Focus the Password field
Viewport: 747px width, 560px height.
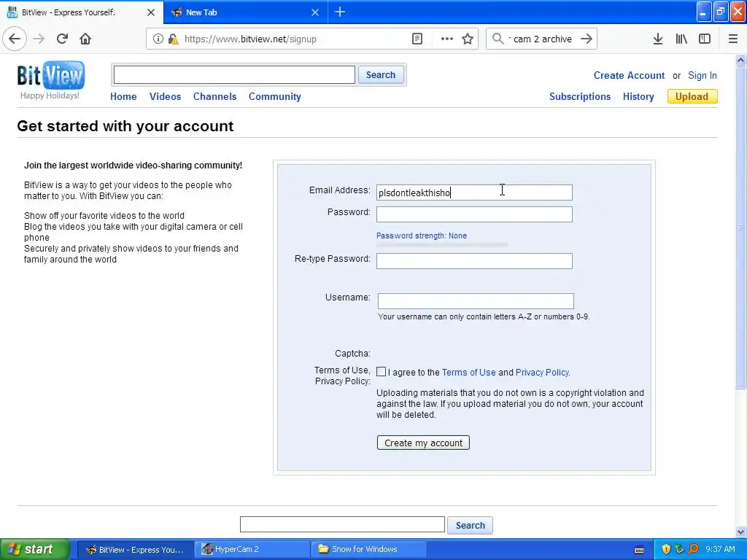[x=474, y=214]
